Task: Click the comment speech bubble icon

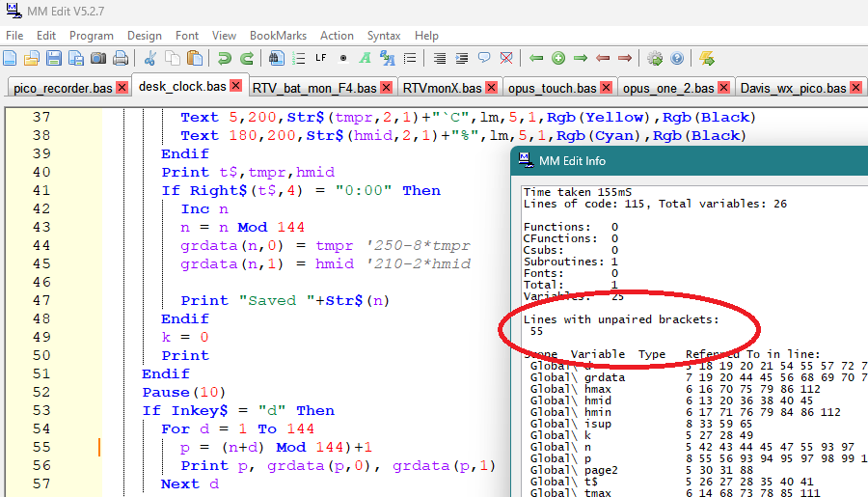Action: point(484,58)
